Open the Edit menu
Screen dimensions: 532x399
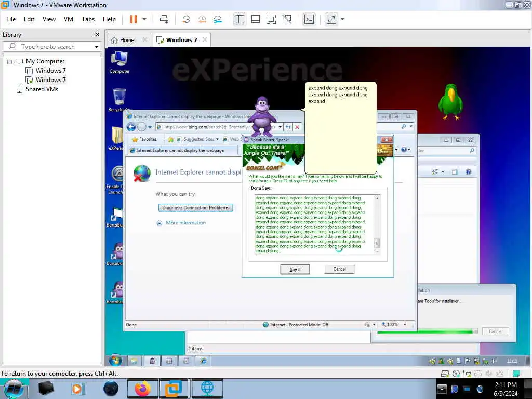29,19
